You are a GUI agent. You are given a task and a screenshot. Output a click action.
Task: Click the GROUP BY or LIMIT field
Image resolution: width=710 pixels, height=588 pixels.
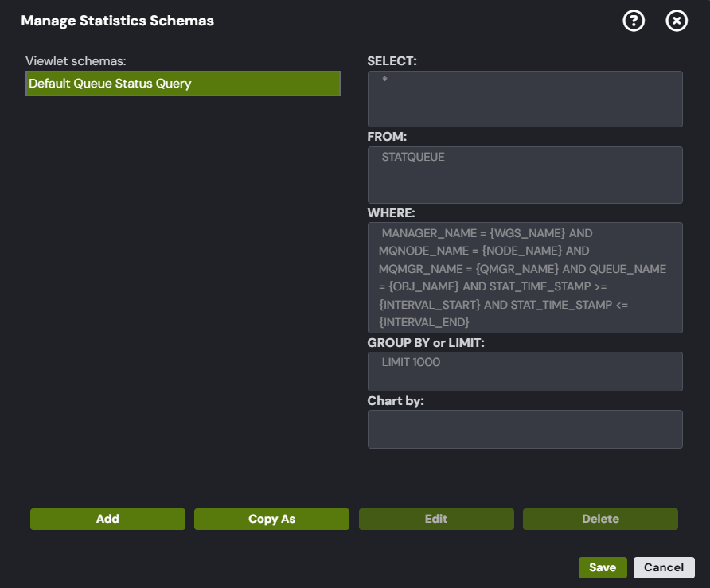[x=525, y=371]
